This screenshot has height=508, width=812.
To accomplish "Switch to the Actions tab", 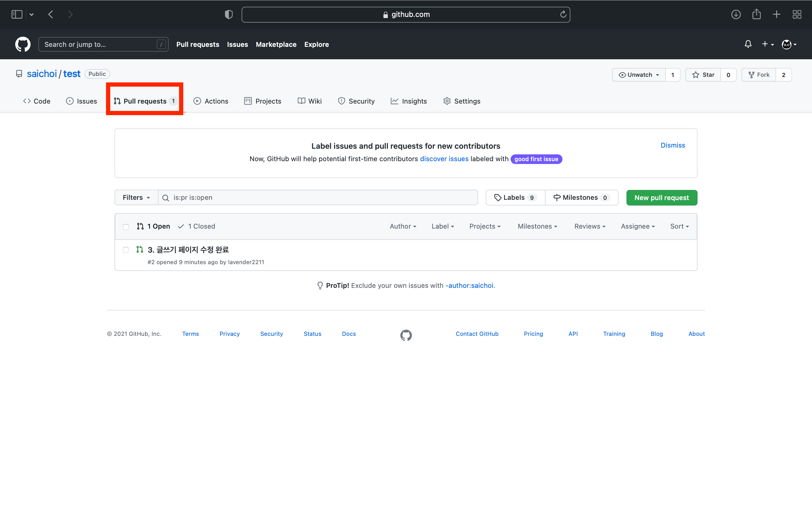I will click(211, 101).
